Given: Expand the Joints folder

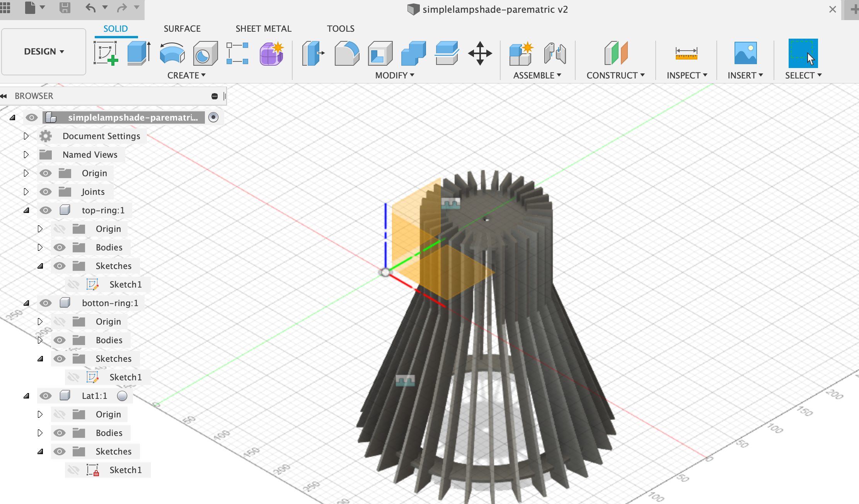Looking at the screenshot, I should [26, 192].
